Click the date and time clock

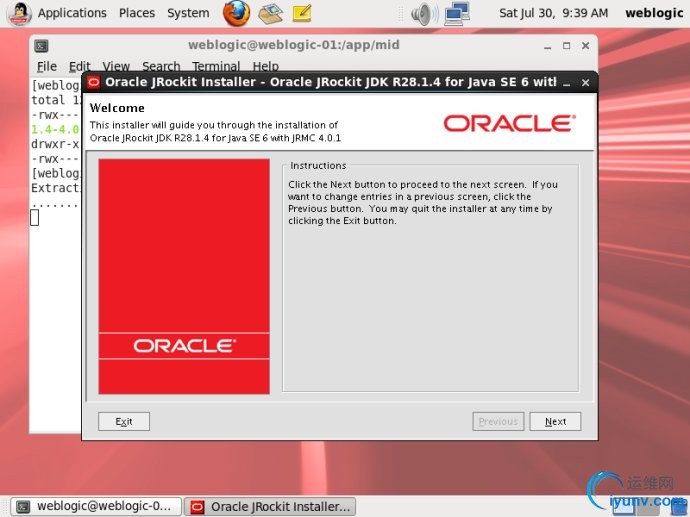coord(553,13)
